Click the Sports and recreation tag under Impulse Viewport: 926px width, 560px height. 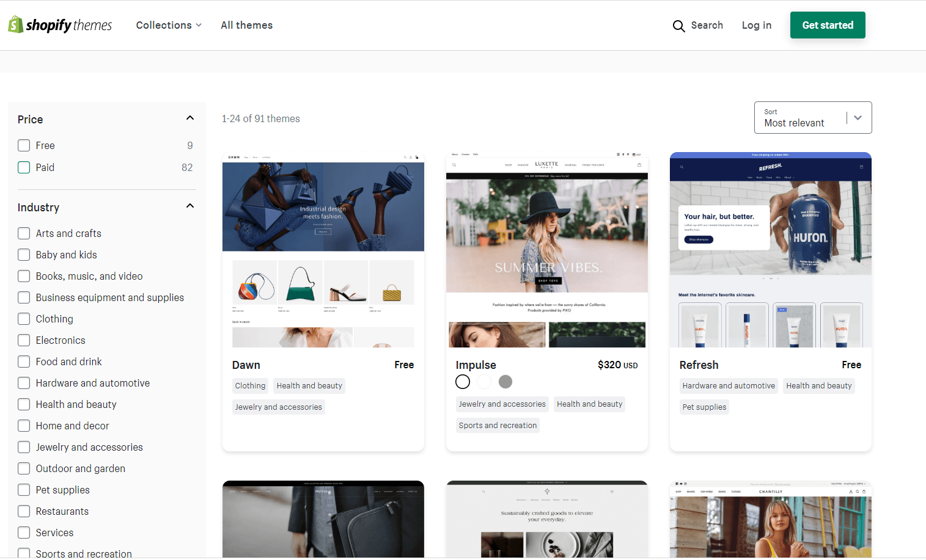[x=498, y=425]
